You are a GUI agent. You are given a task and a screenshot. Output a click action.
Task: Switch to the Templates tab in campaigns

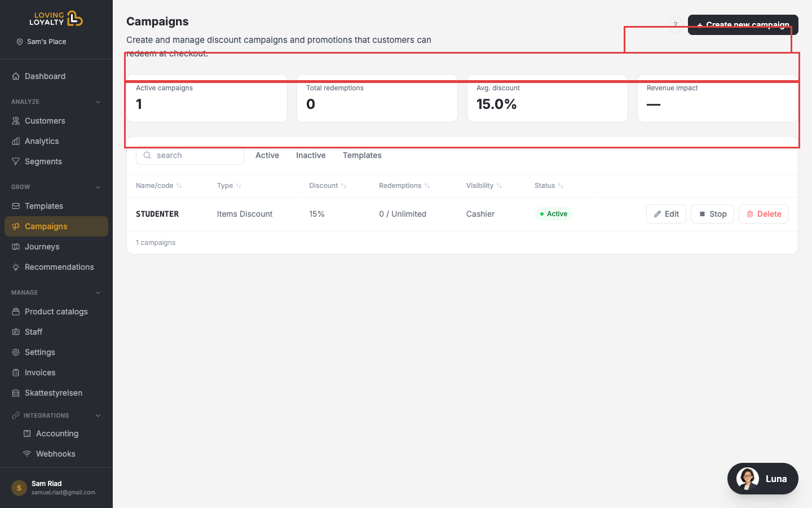(362, 155)
